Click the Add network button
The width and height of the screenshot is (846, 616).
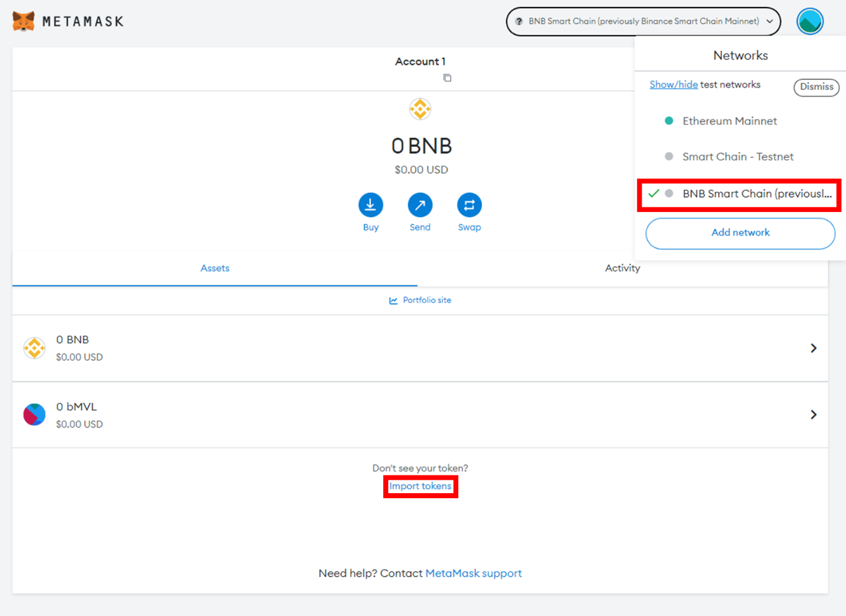point(740,233)
